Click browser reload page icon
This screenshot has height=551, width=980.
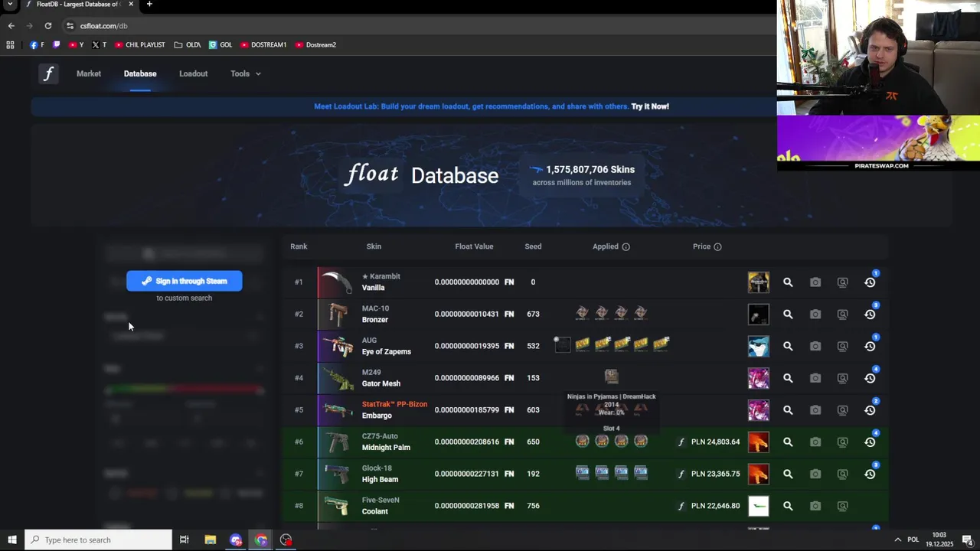(x=47, y=25)
